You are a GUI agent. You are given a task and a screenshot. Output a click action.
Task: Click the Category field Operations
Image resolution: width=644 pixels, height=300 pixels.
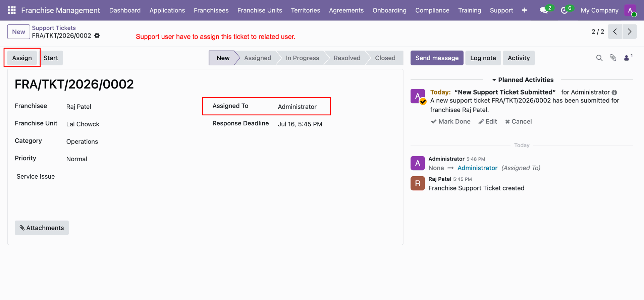point(82,141)
